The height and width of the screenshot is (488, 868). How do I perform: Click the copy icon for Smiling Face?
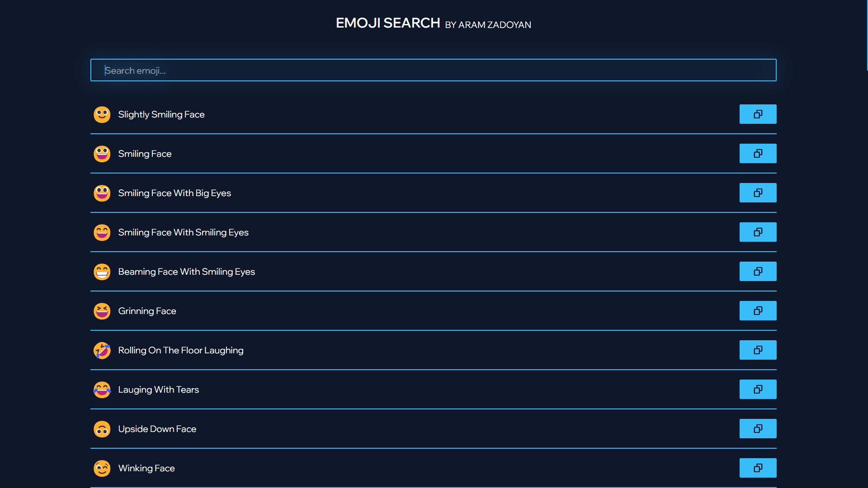(x=758, y=153)
